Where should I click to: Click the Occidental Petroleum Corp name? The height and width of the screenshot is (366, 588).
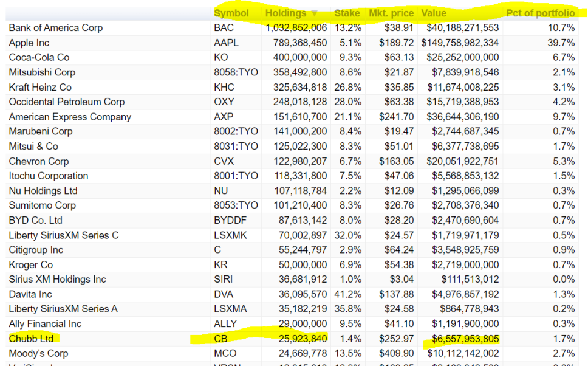[x=67, y=102]
